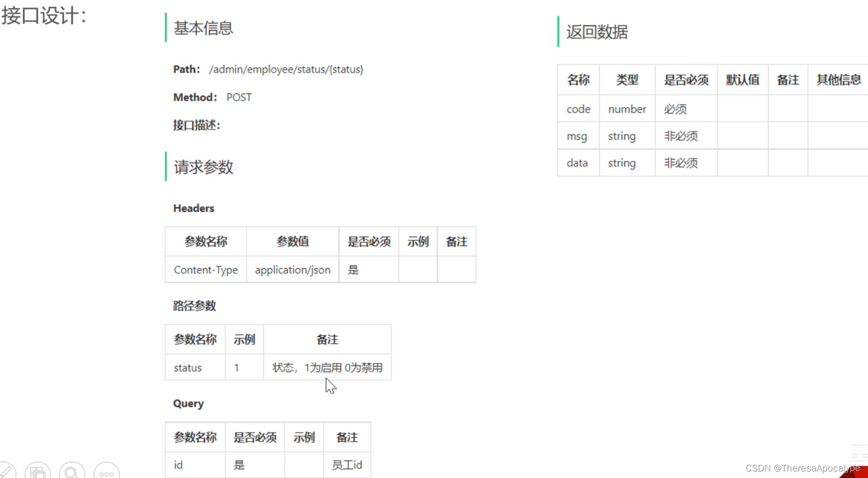
Task: Click the 'Method:' label
Action: pyautogui.click(x=195, y=97)
